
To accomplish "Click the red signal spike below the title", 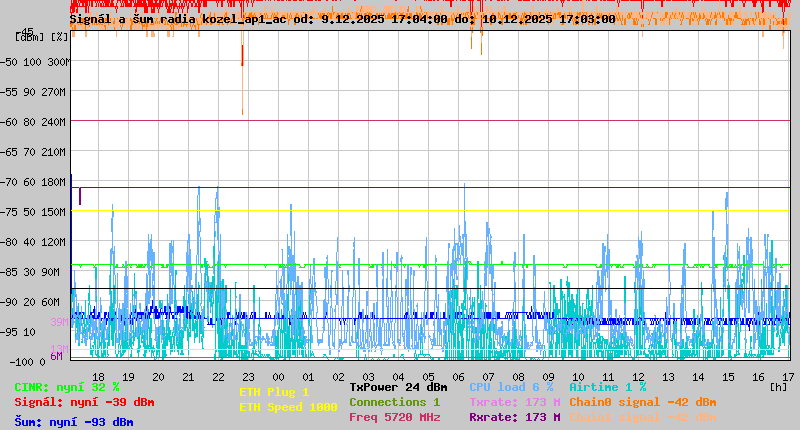I will (242, 55).
